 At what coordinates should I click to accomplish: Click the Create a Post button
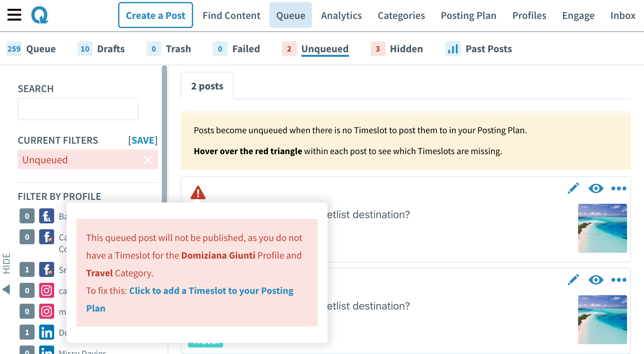[x=156, y=15]
